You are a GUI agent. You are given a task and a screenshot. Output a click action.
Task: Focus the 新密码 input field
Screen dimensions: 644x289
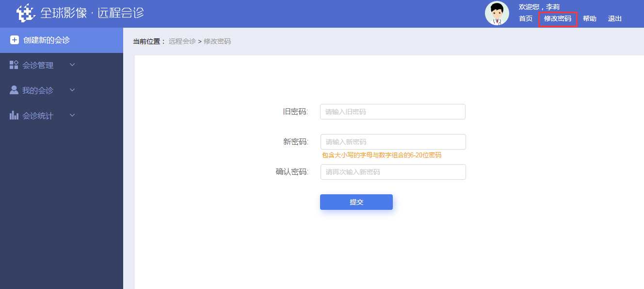click(393, 142)
